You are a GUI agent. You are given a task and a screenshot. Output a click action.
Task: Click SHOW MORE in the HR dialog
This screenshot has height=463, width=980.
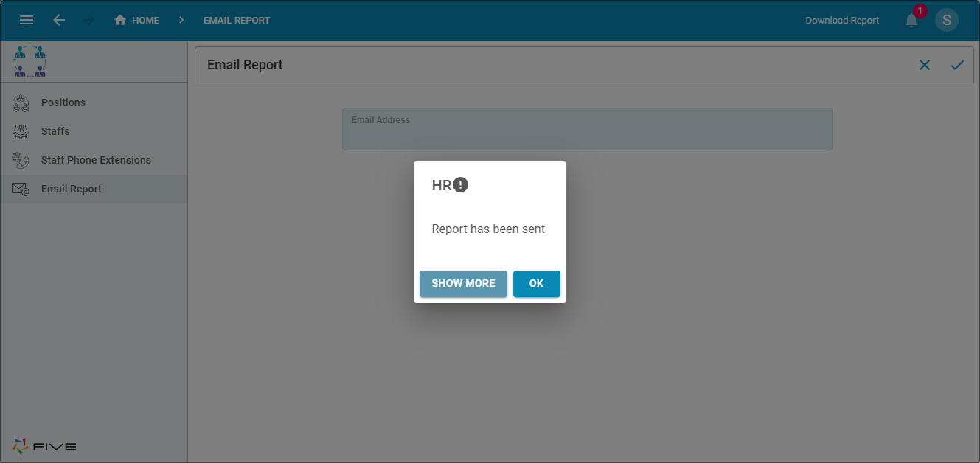click(463, 283)
